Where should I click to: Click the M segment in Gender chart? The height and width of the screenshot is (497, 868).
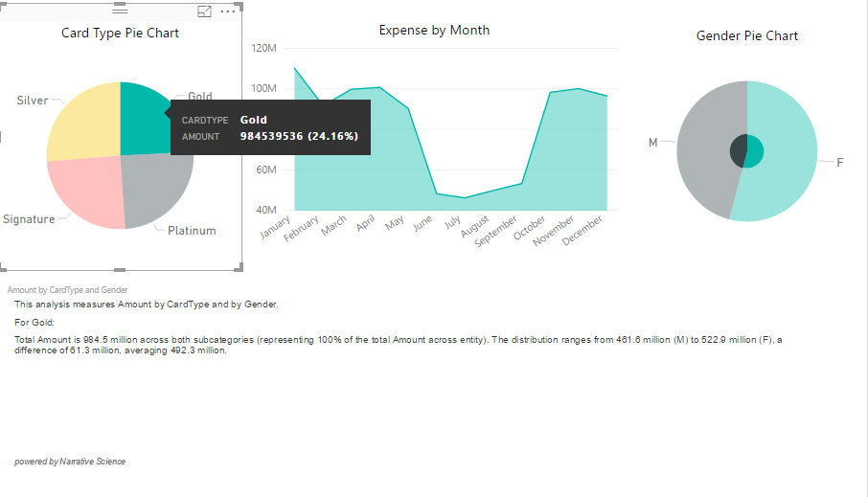706,149
